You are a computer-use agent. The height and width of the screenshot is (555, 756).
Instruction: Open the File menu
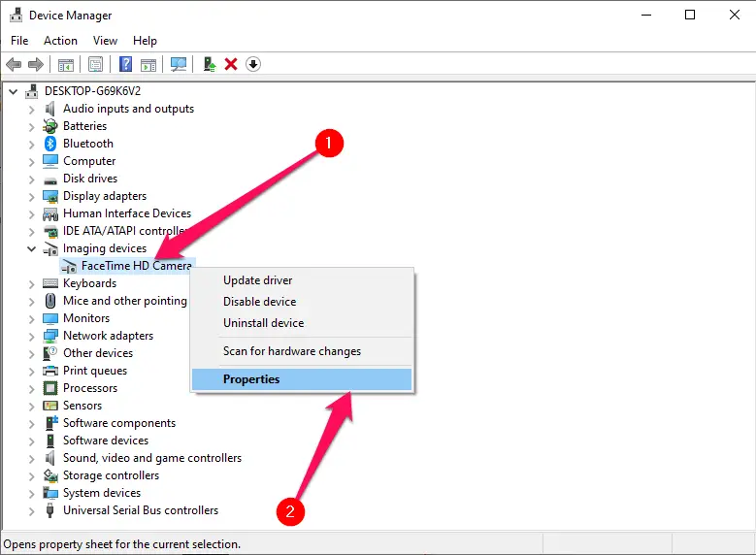point(19,41)
